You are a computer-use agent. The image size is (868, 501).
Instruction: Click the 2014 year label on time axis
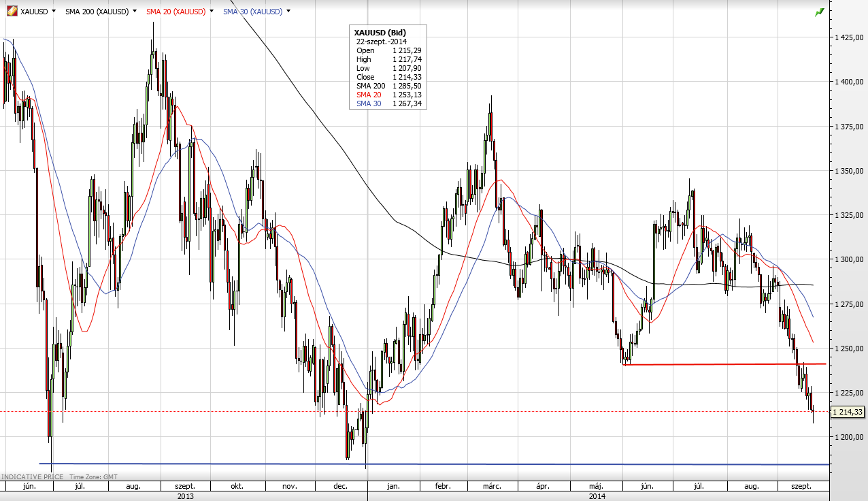[x=597, y=496]
